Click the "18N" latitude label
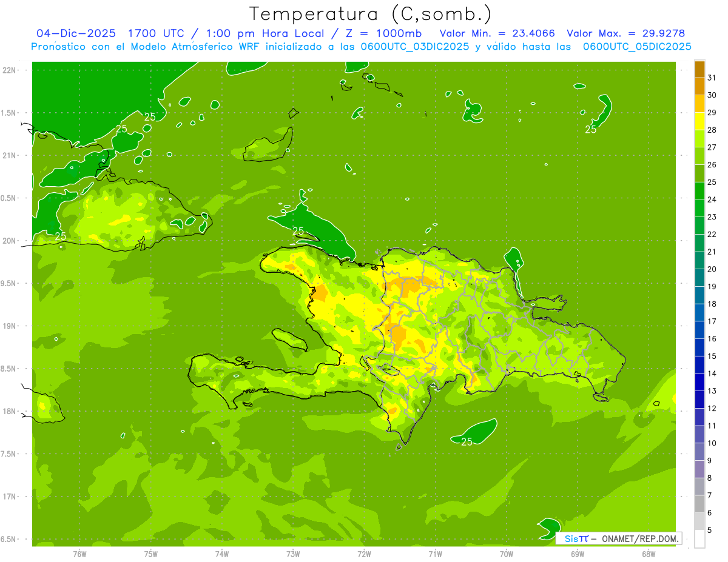Viewport: 728px width, 562px height. point(10,411)
